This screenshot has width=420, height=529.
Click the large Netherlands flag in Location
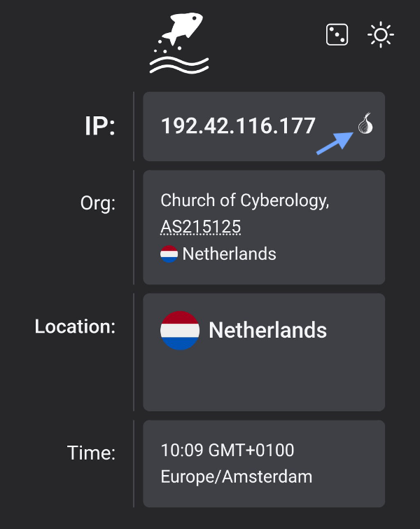point(180,330)
